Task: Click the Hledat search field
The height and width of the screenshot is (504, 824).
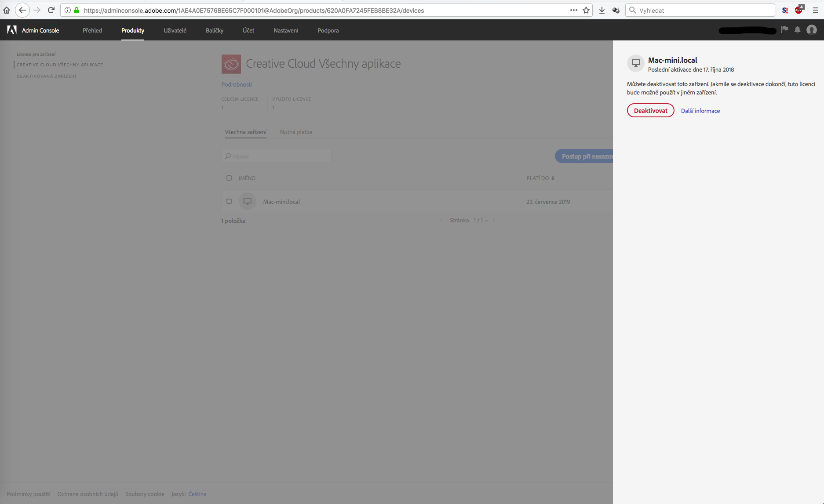Action: click(x=277, y=156)
